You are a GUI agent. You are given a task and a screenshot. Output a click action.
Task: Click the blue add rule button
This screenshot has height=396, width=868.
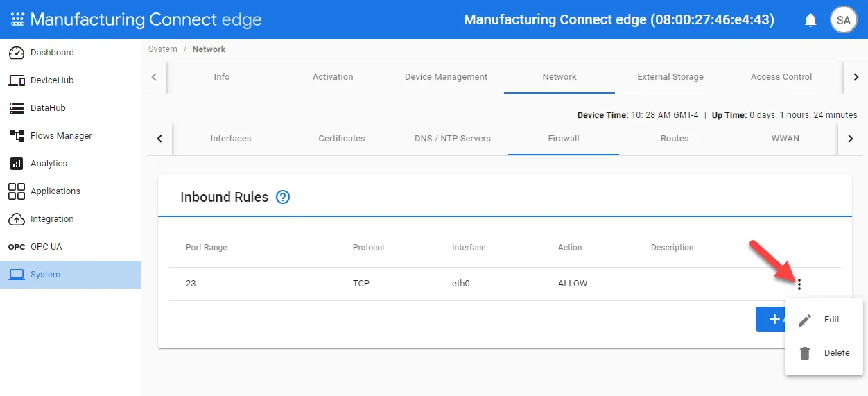770,319
